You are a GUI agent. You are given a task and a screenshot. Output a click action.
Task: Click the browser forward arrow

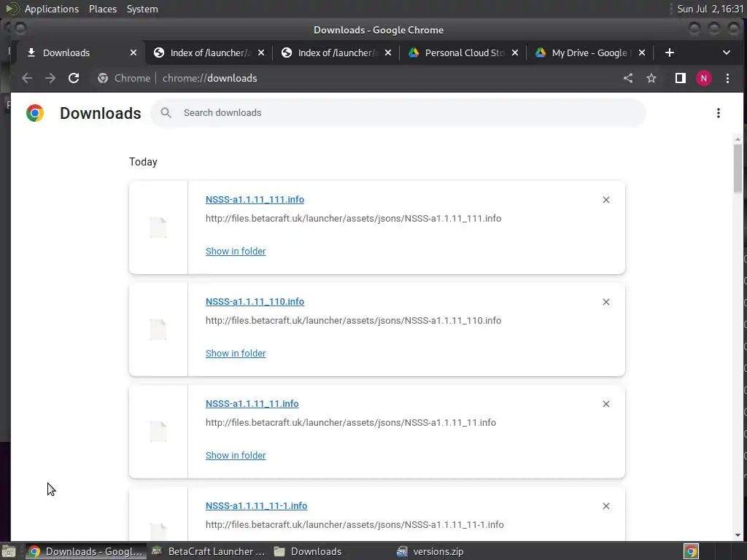(x=50, y=78)
